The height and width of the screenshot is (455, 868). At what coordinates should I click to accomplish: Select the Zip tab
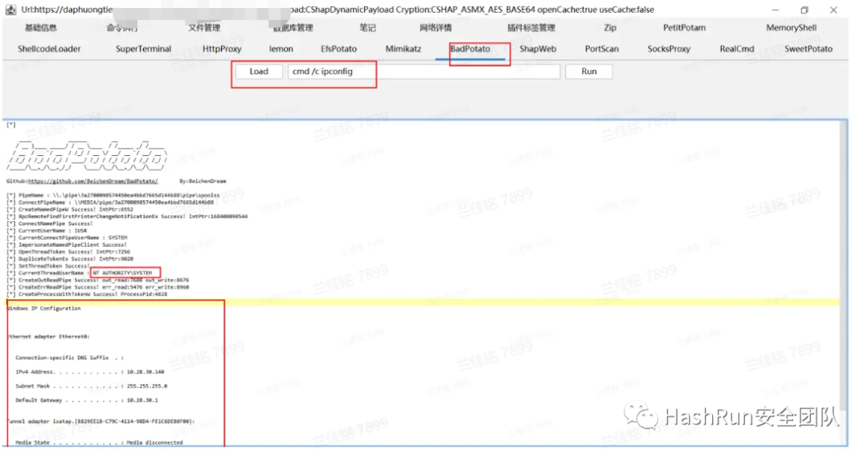(x=610, y=27)
